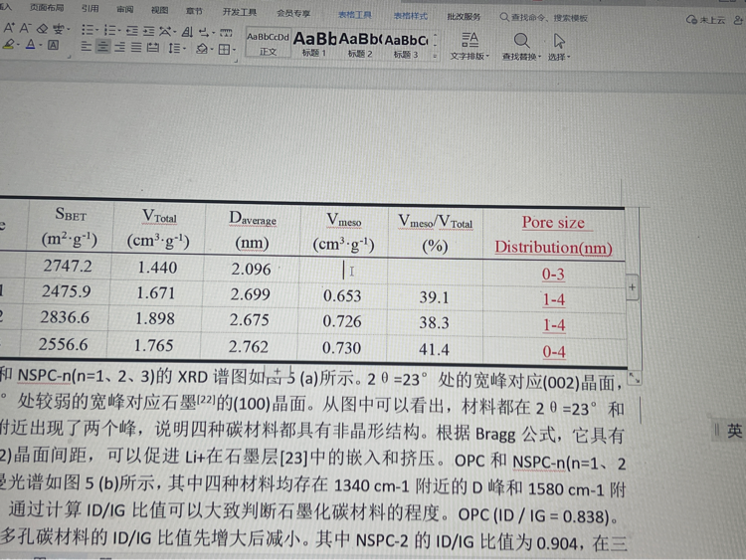Apply the font color A swatch

(x=31, y=45)
